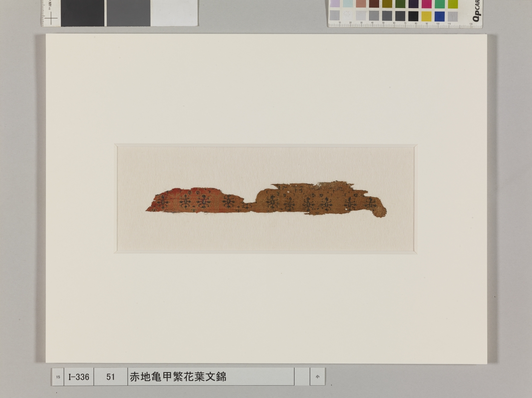Click the crosshair mark on the gray card

tap(51, 19)
